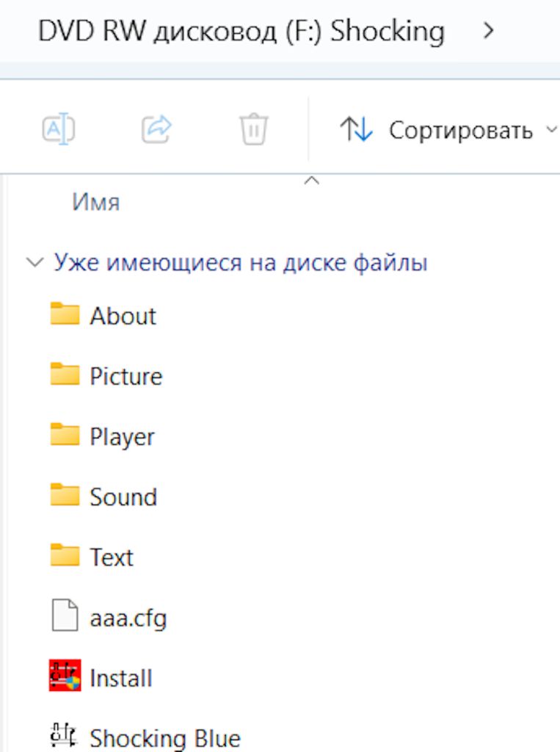This screenshot has height=752, width=560.
Task: Select the Sound folder icon
Action: (x=65, y=494)
